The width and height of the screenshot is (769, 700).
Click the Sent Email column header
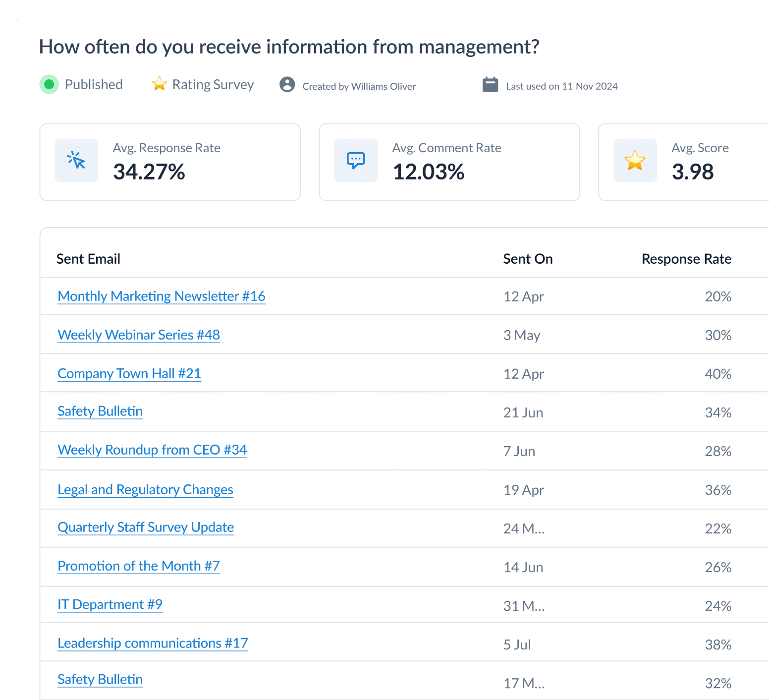click(88, 259)
